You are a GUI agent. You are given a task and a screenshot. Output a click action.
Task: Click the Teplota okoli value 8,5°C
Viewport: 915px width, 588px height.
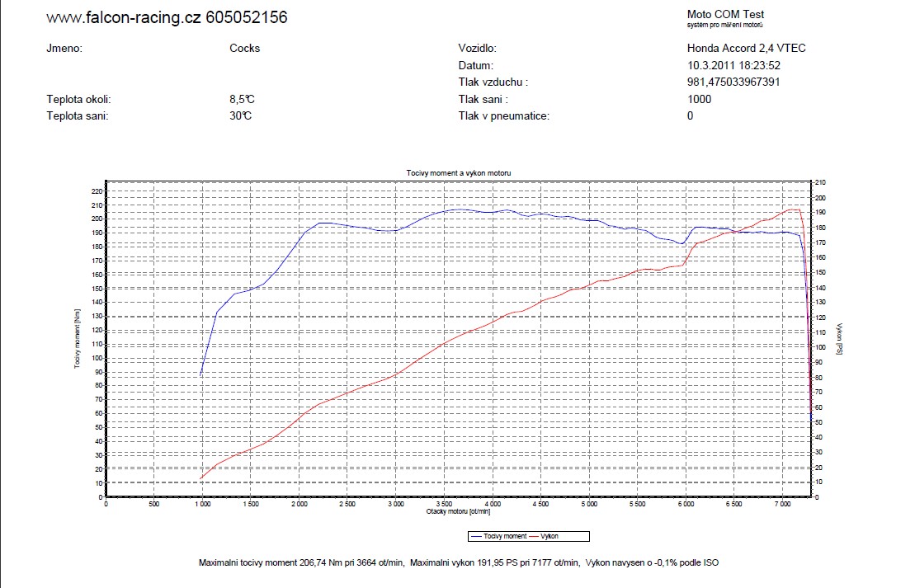point(242,99)
